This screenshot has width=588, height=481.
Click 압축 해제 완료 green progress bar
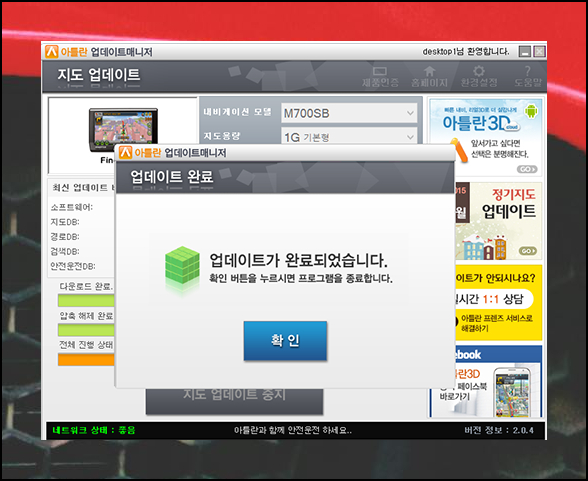[x=86, y=330]
